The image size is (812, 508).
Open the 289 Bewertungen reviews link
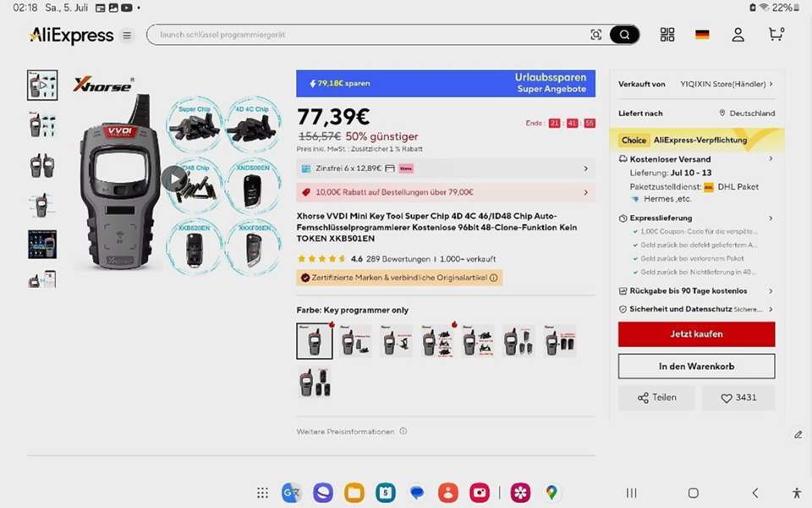coord(398,259)
